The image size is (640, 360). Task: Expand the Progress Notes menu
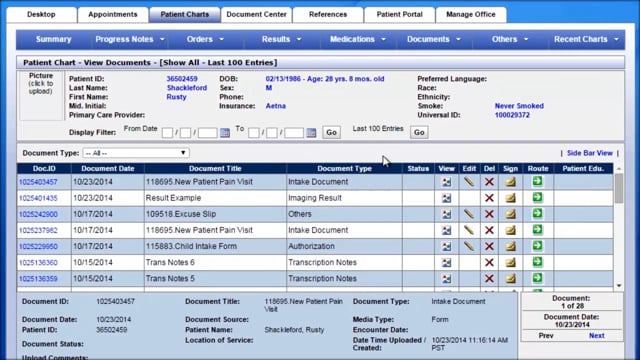(130, 39)
